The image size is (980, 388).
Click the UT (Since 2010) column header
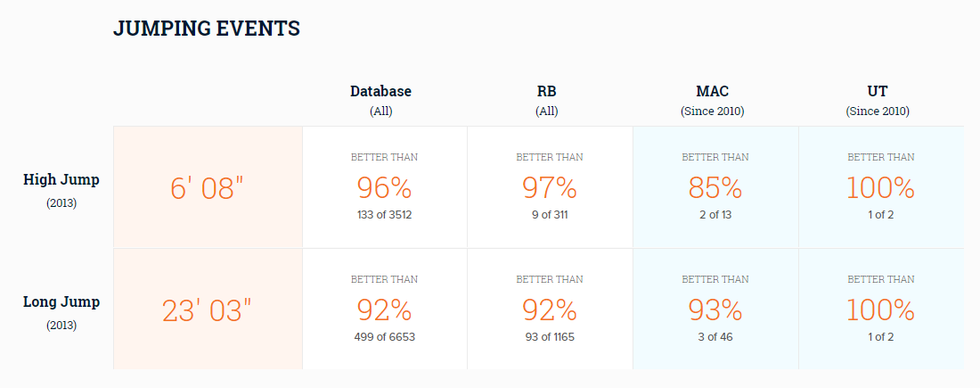point(878,100)
